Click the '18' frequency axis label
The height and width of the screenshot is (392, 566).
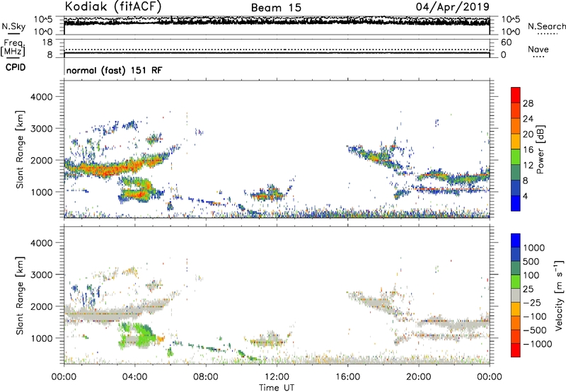47,42
